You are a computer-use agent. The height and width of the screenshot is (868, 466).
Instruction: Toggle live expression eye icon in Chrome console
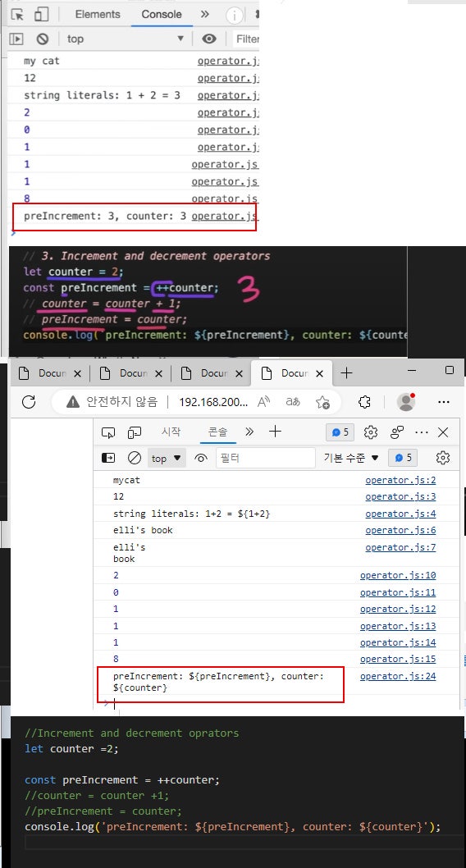click(208, 39)
